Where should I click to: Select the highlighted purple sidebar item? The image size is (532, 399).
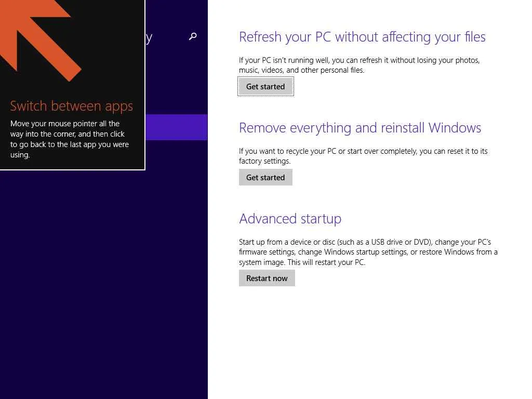click(x=177, y=127)
